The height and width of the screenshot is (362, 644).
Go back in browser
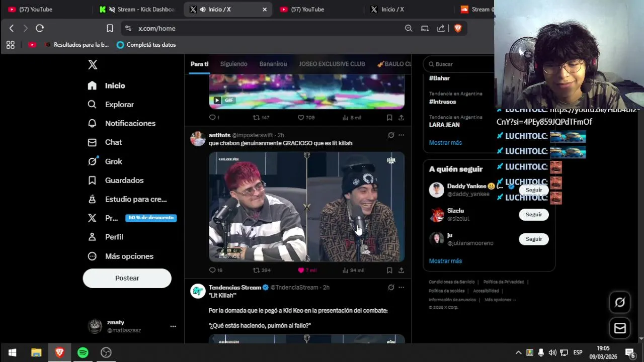12,29
